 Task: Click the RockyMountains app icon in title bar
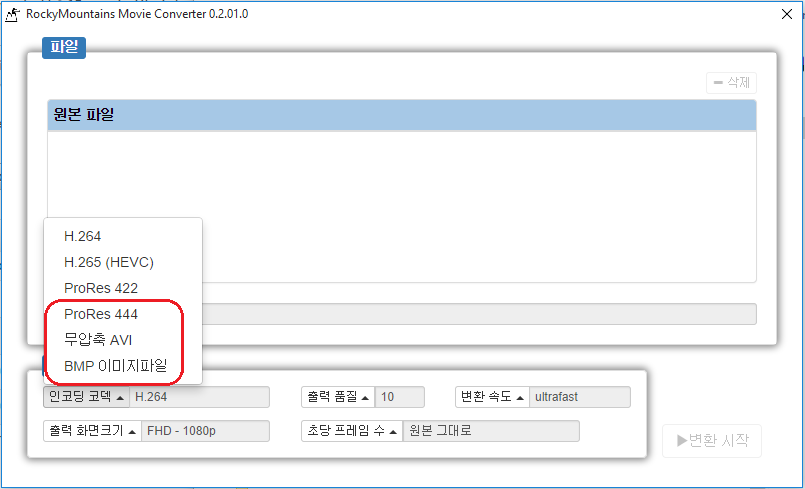pos(13,14)
